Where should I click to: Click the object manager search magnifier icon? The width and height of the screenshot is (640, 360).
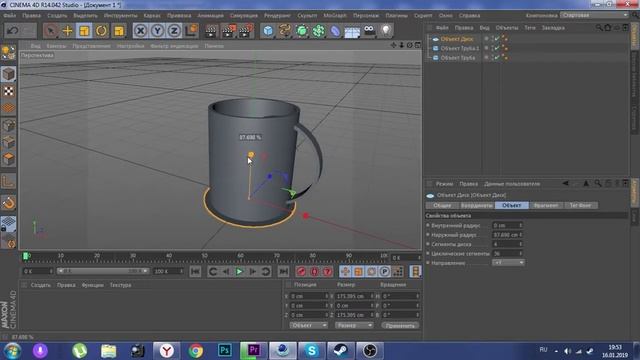pos(599,28)
